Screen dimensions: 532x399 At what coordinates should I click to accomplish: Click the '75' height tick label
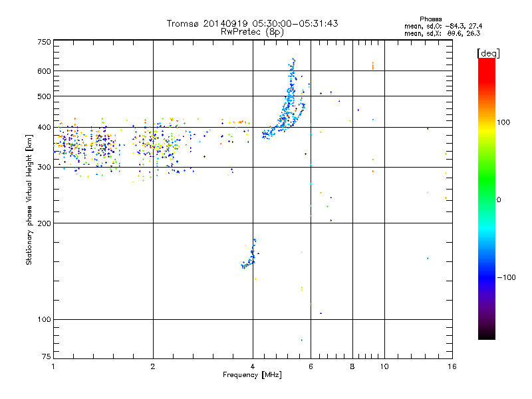point(47,356)
